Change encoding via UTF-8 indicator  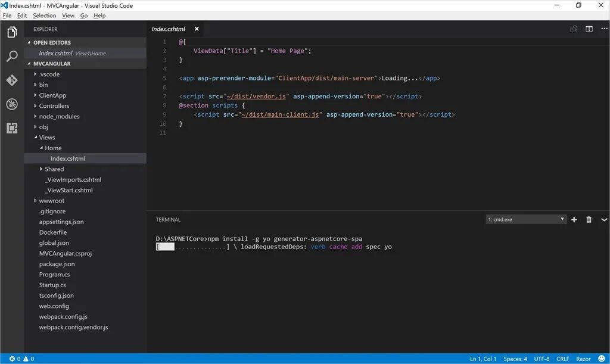pyautogui.click(x=541, y=359)
